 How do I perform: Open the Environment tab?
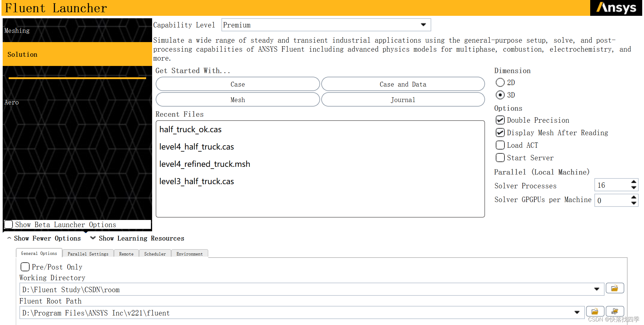point(189,254)
